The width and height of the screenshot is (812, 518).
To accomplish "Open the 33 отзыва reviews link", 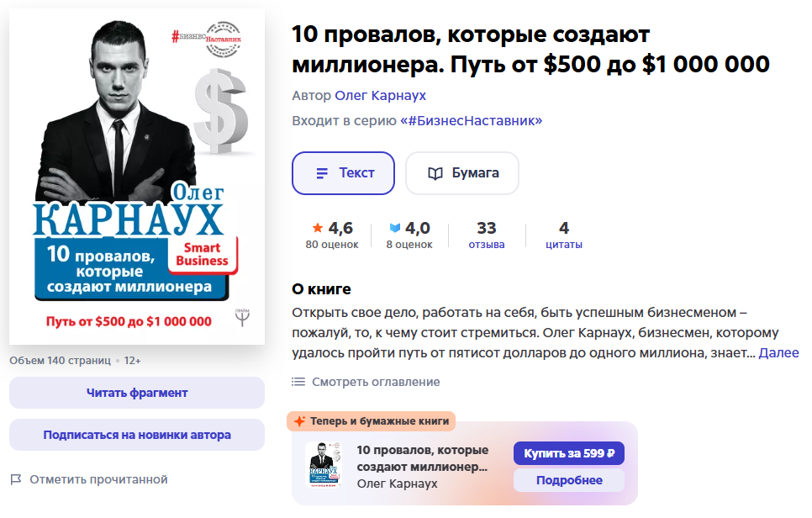I will point(486,235).
